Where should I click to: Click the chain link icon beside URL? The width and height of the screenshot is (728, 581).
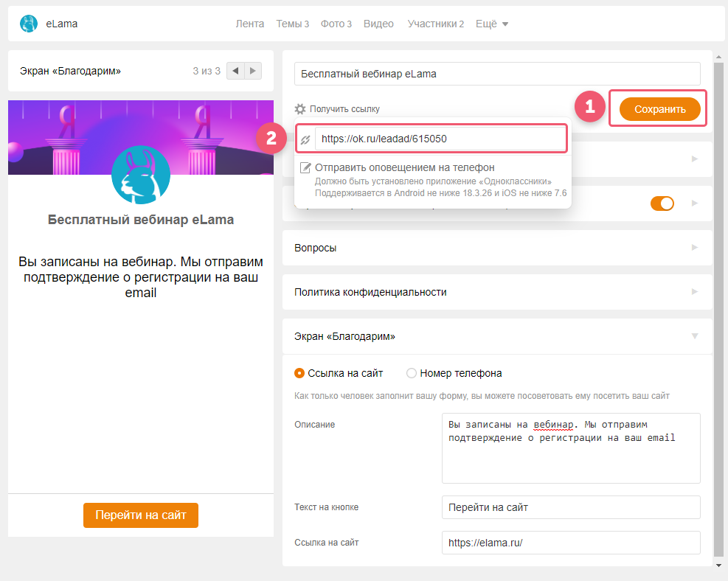(x=305, y=139)
